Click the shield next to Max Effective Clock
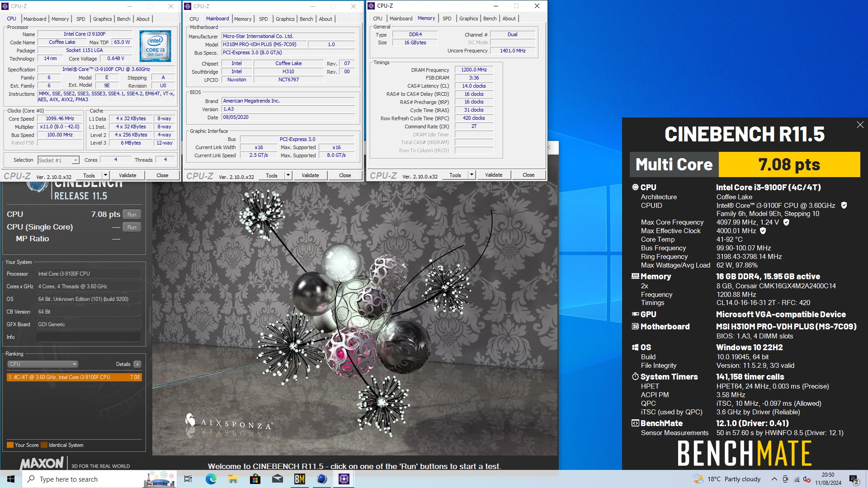This screenshot has height=488, width=868. [x=763, y=231]
